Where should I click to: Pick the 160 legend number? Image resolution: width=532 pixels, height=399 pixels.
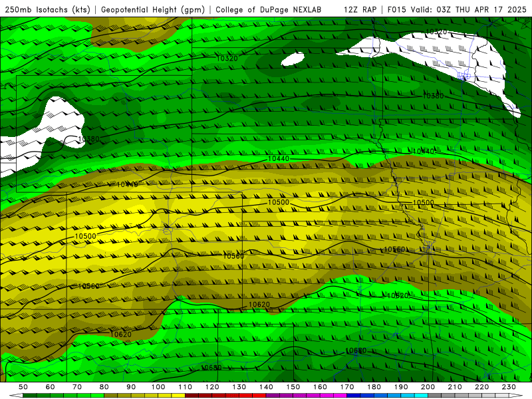click(321, 387)
